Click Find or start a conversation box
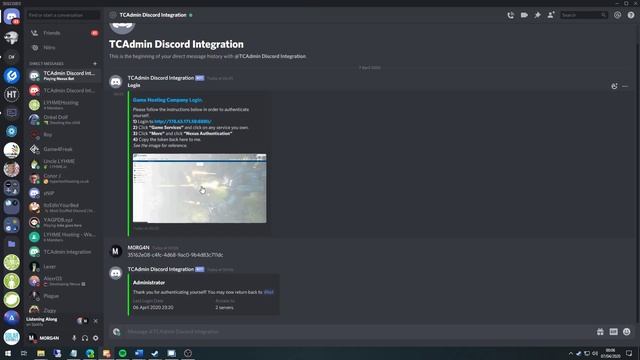The width and height of the screenshot is (640, 360). click(63, 15)
